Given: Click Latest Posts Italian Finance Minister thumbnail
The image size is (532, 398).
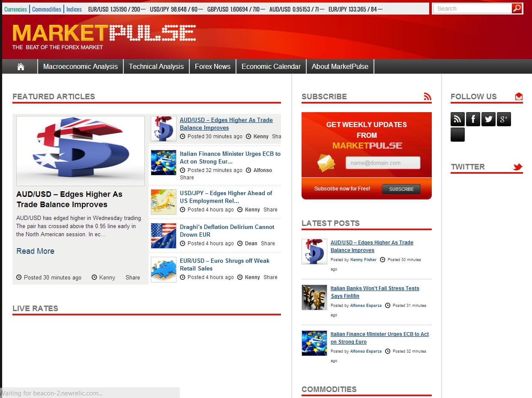Looking at the screenshot, I should pos(314,343).
